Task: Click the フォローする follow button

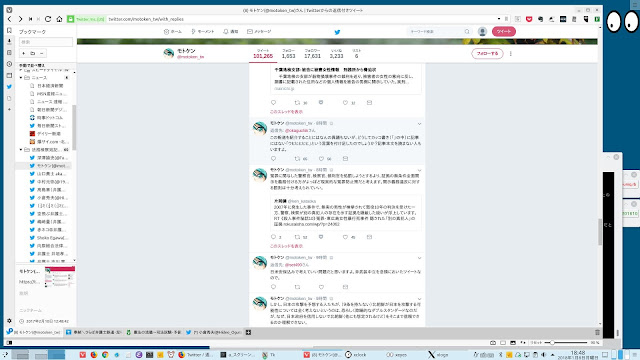Action: click(x=487, y=53)
